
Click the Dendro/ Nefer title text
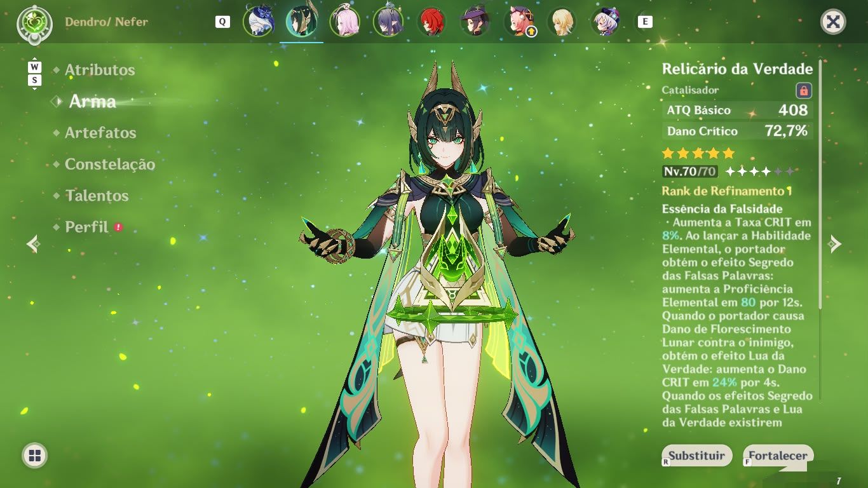click(x=106, y=22)
